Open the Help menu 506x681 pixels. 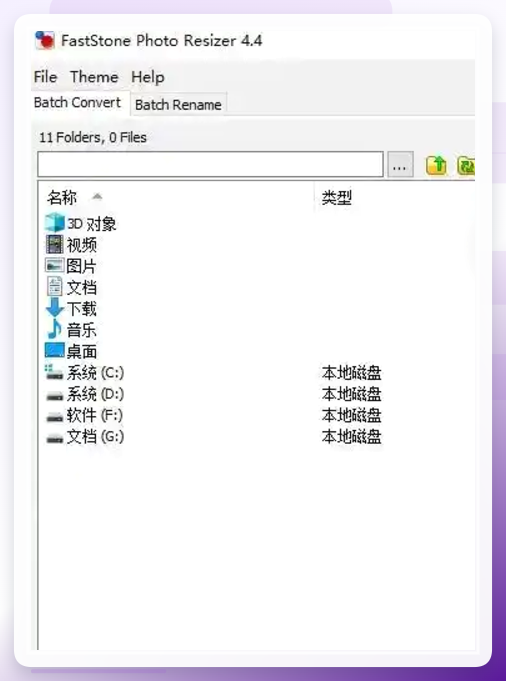pyautogui.click(x=148, y=77)
